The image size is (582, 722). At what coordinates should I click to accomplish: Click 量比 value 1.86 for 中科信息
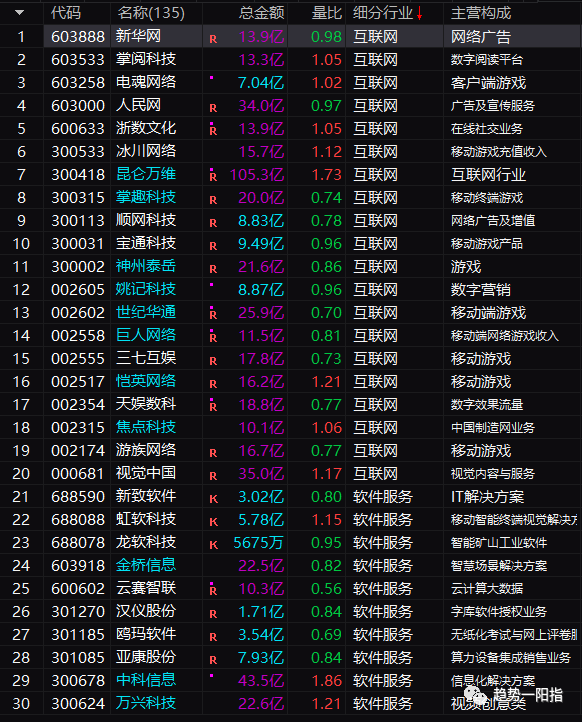[x=326, y=681]
